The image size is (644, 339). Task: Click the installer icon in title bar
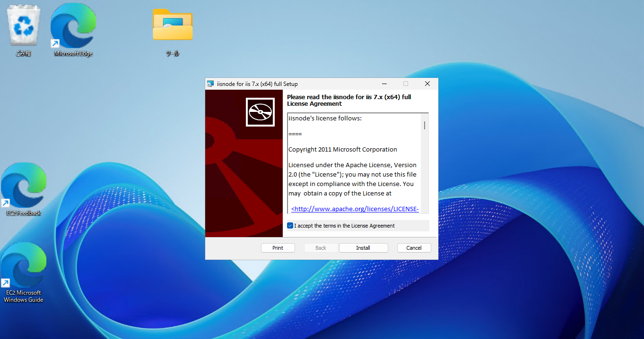click(x=210, y=84)
